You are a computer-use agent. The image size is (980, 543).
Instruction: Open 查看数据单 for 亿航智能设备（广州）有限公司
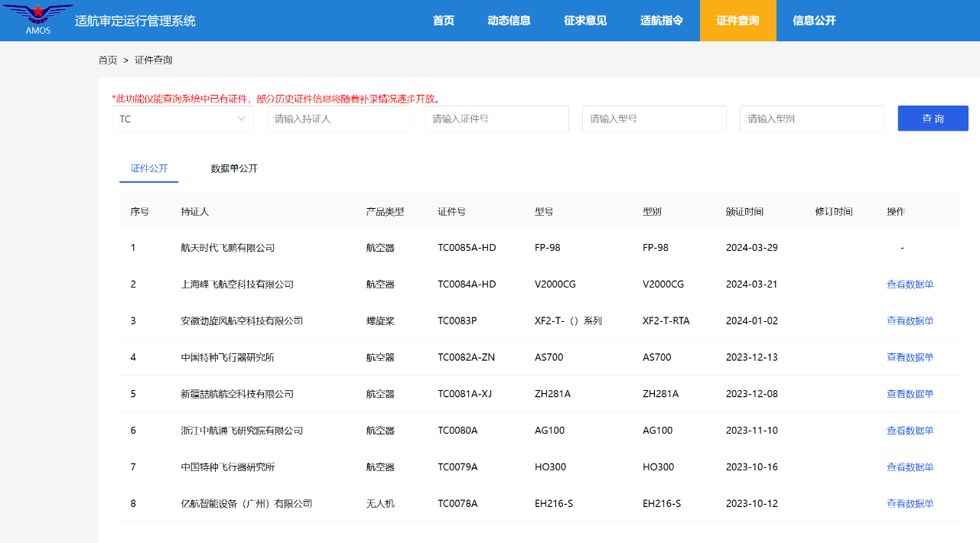910,504
